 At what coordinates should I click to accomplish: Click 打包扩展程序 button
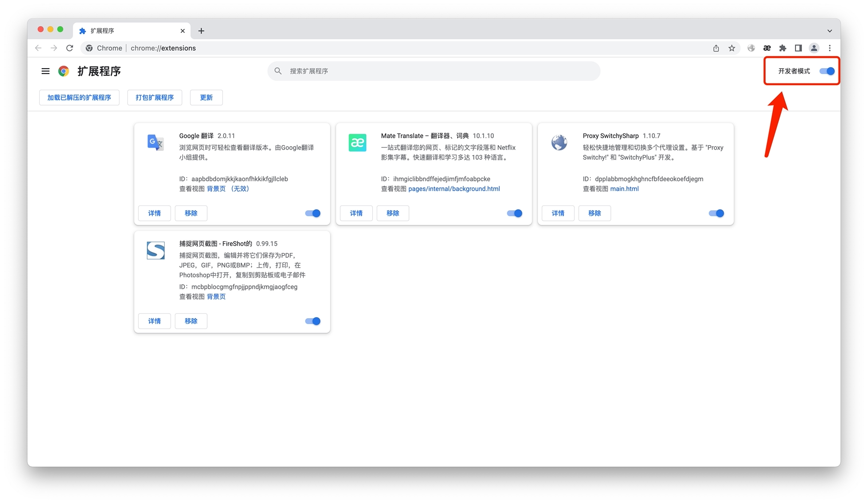[x=155, y=98]
